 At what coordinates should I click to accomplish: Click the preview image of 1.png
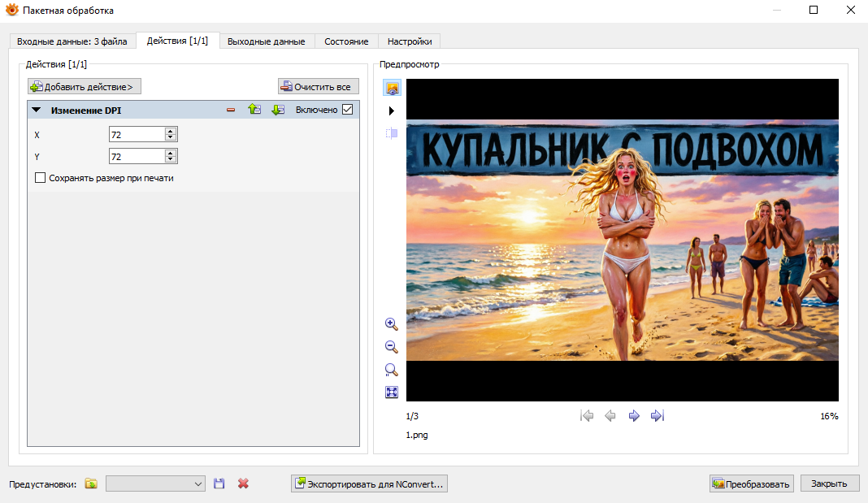coord(623,241)
